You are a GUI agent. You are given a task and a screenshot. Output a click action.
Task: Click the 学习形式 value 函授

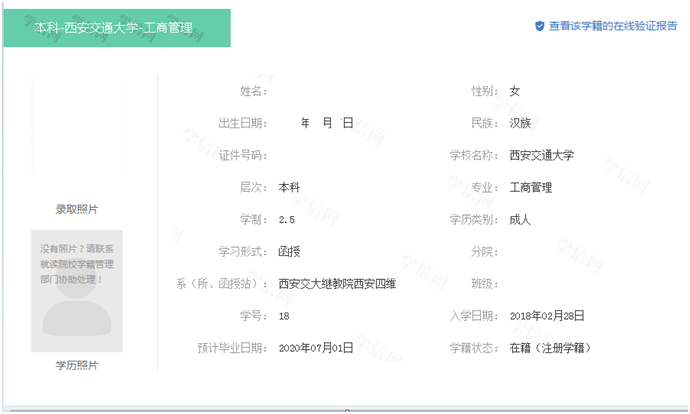(x=289, y=252)
